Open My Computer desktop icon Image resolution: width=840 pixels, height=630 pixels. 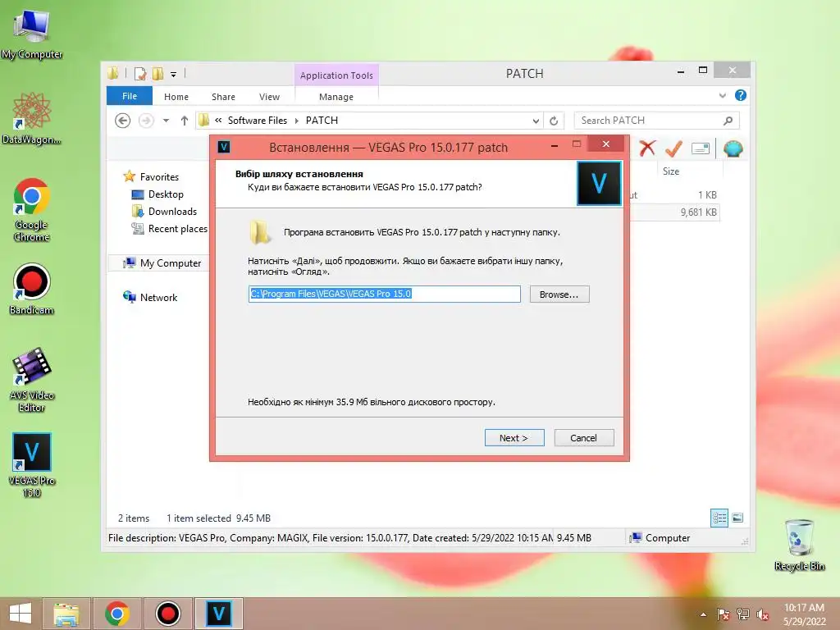click(x=32, y=34)
